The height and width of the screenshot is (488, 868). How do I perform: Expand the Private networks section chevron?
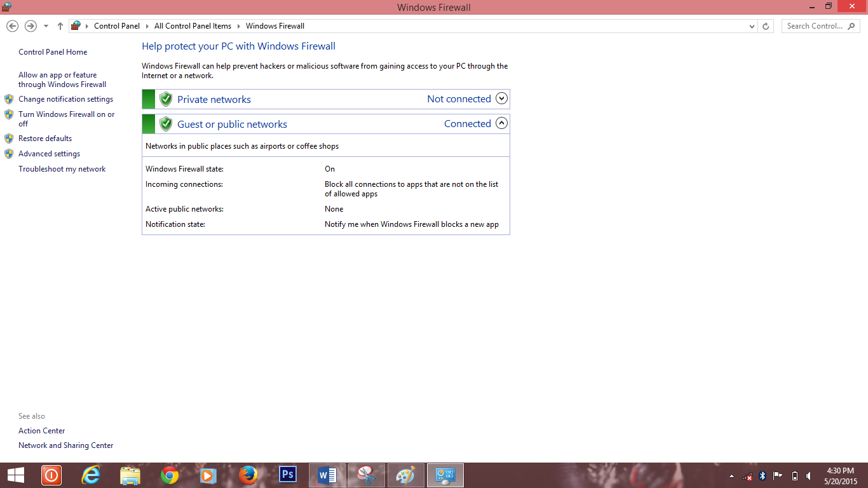[x=501, y=98]
